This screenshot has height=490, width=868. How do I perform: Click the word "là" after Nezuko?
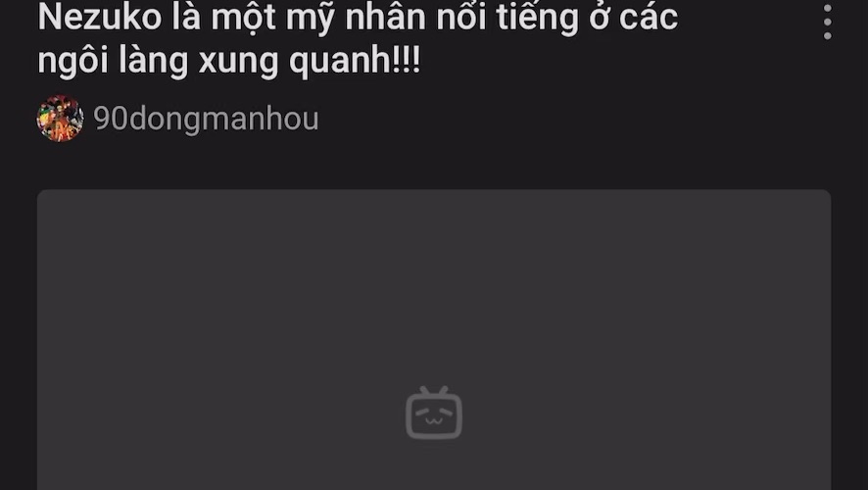[x=186, y=17]
